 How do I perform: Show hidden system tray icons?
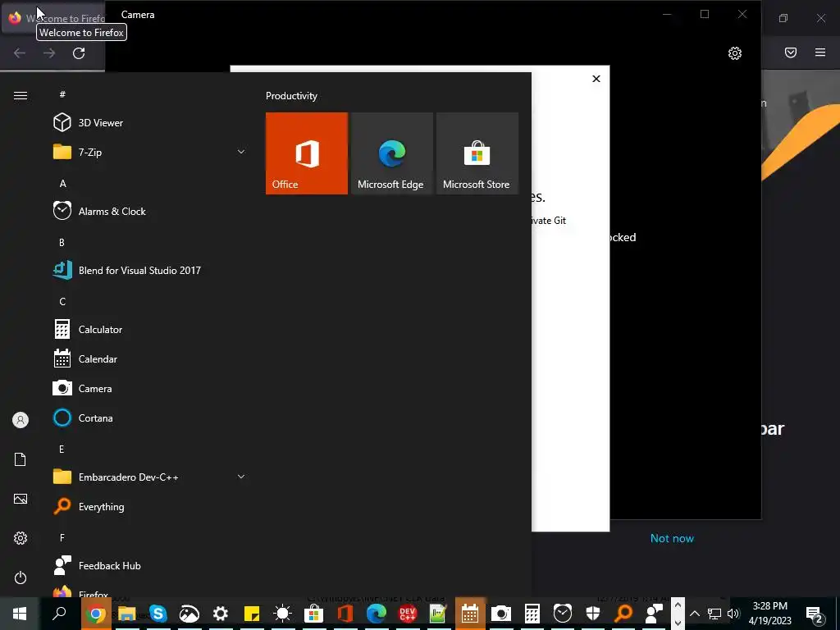point(695,614)
